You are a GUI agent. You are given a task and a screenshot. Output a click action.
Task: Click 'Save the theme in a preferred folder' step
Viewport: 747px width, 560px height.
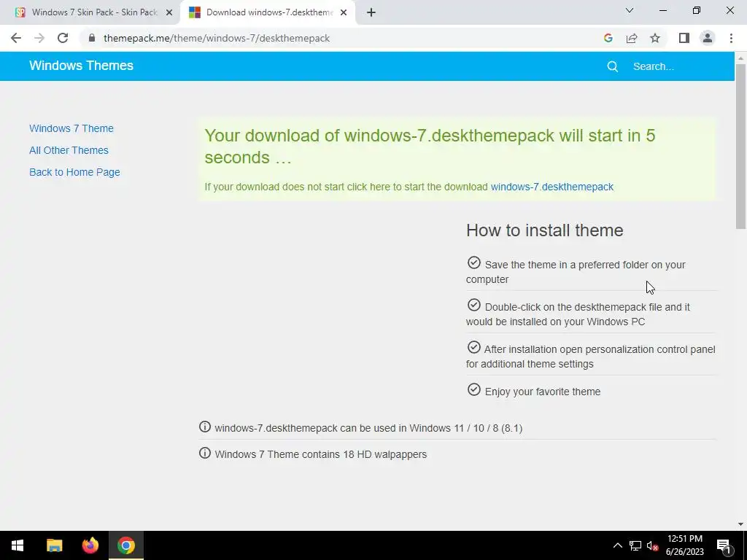coord(576,271)
